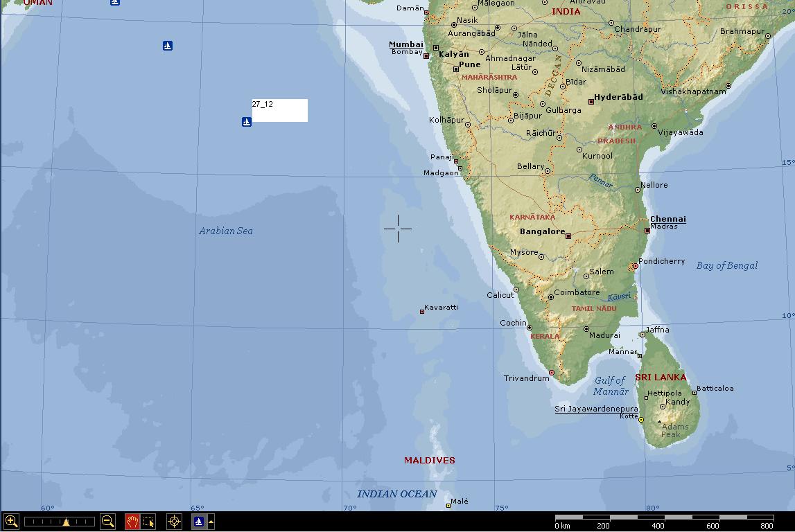The width and height of the screenshot is (795, 532).
Task: Click the crosshair cursor in Arabian Sea
Action: click(x=398, y=228)
